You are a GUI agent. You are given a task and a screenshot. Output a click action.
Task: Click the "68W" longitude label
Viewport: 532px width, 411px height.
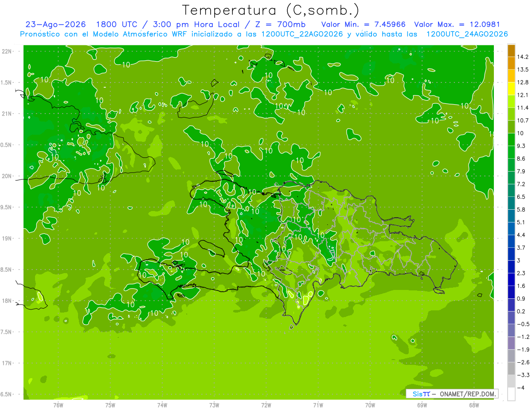pyautogui.click(x=474, y=405)
